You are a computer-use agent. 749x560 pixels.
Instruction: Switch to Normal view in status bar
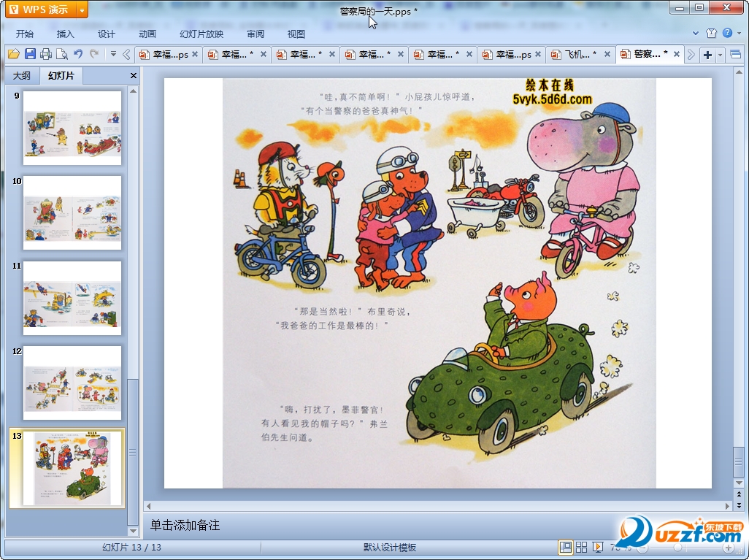tap(566, 547)
